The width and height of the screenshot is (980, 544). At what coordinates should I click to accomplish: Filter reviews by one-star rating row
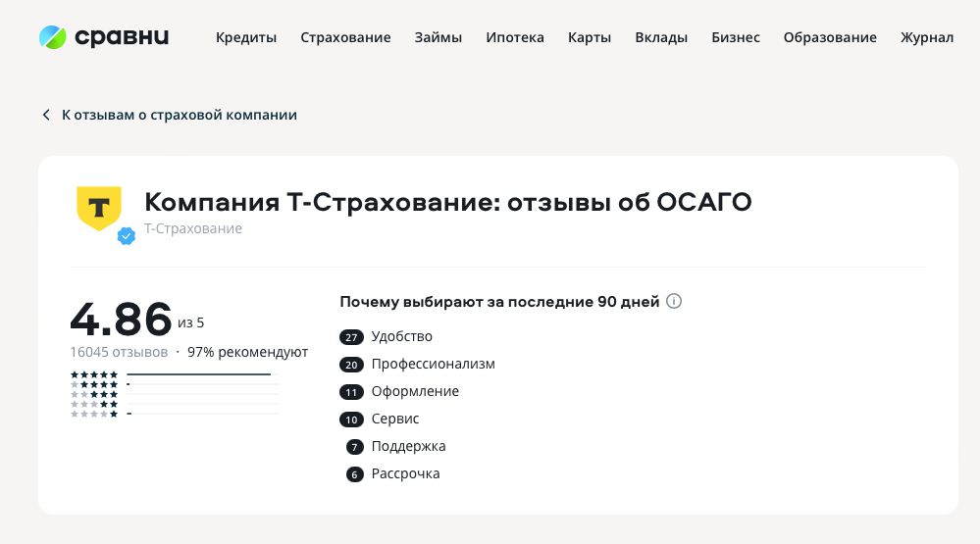pyautogui.click(x=175, y=414)
